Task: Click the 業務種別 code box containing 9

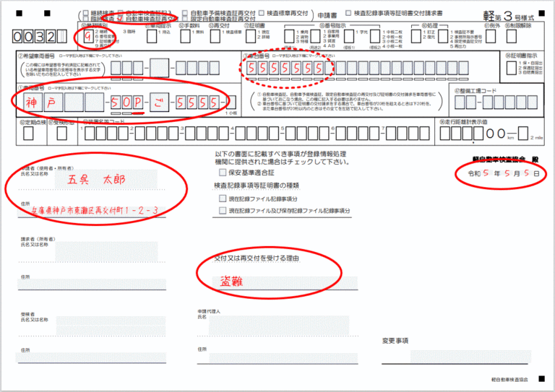Action: pyautogui.click(x=87, y=36)
